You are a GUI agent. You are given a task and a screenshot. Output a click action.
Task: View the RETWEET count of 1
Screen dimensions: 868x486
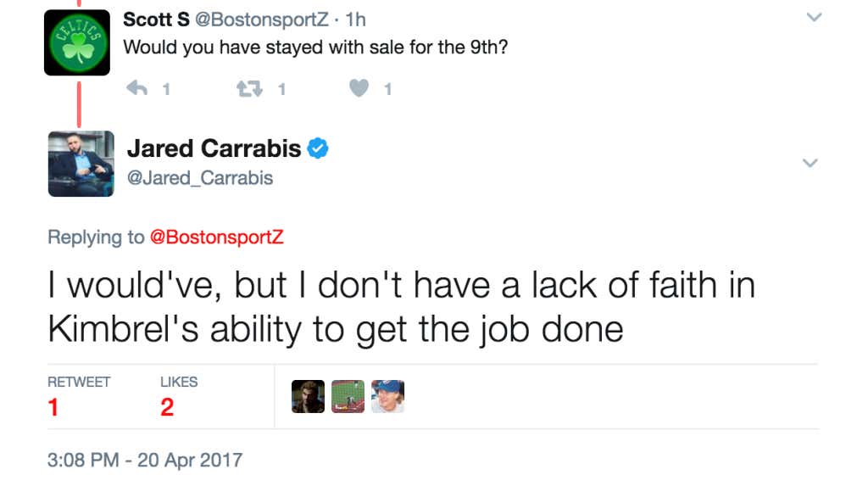(53, 407)
